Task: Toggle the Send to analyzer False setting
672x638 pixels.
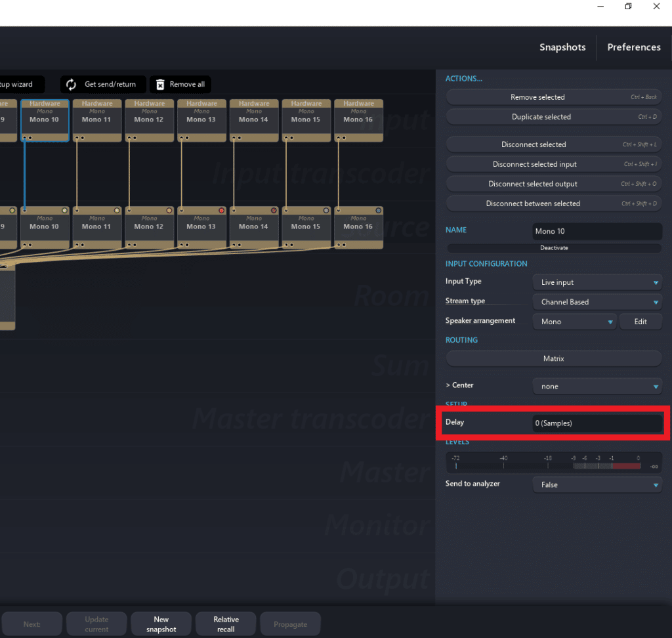Action: point(597,484)
